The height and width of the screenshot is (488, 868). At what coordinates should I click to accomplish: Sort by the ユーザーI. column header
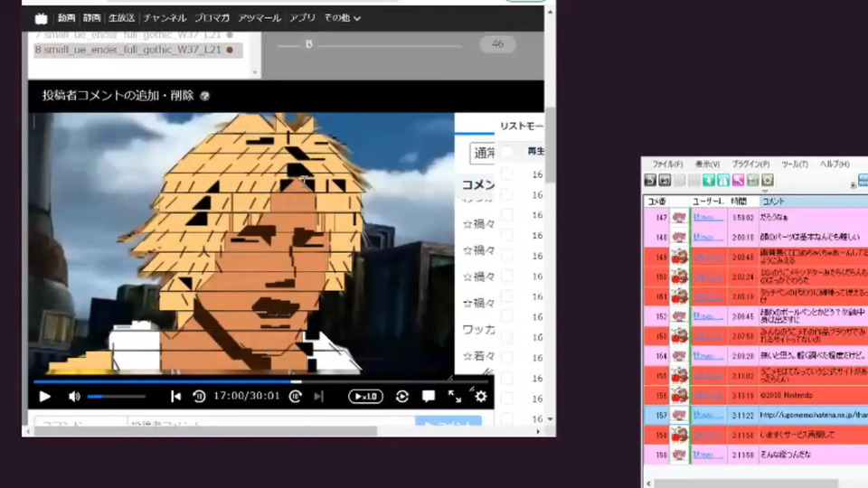coord(708,202)
